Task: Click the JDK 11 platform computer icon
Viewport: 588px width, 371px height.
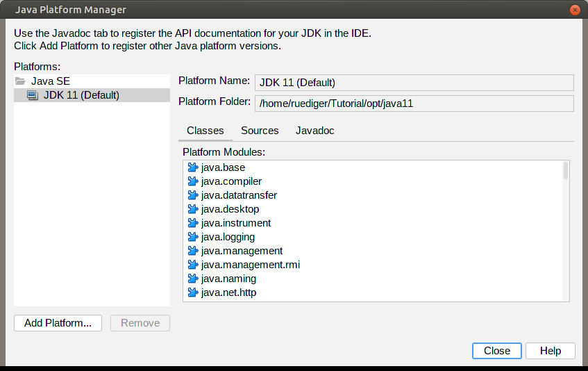Action: pyautogui.click(x=33, y=95)
